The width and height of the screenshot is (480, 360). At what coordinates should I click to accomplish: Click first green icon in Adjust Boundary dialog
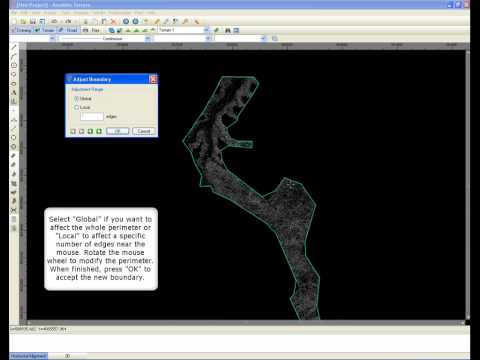point(90,131)
